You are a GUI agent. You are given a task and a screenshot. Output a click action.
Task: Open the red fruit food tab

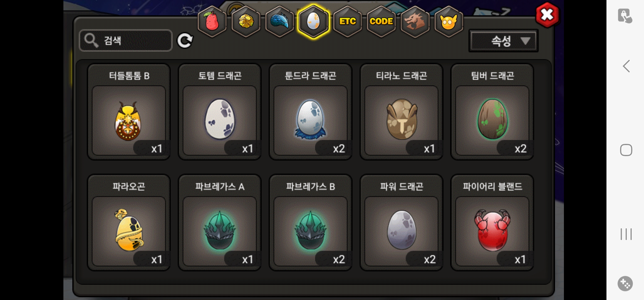point(212,21)
